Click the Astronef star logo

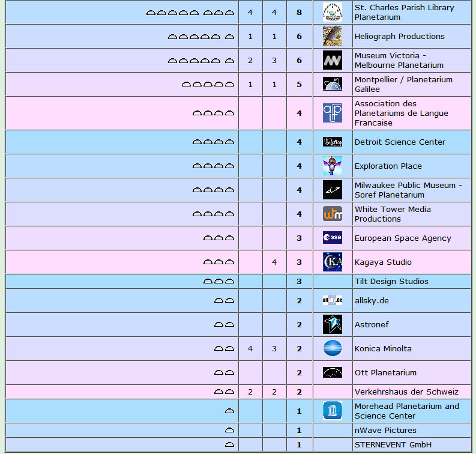(x=333, y=324)
